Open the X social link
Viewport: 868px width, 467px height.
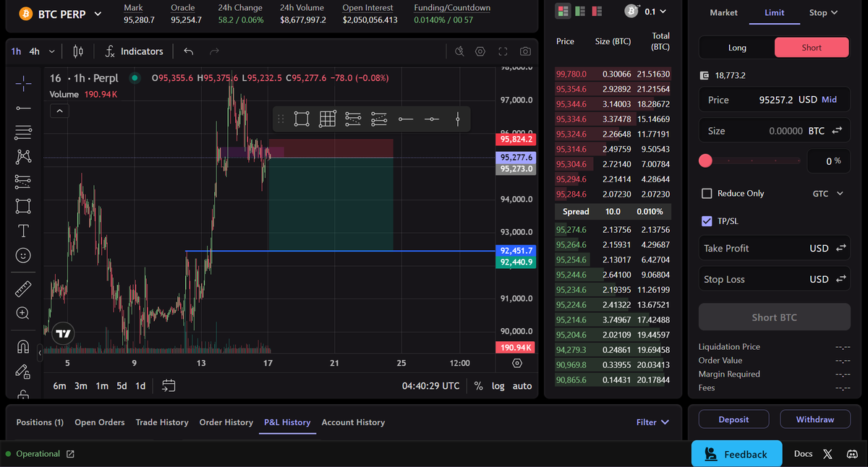tap(827, 454)
